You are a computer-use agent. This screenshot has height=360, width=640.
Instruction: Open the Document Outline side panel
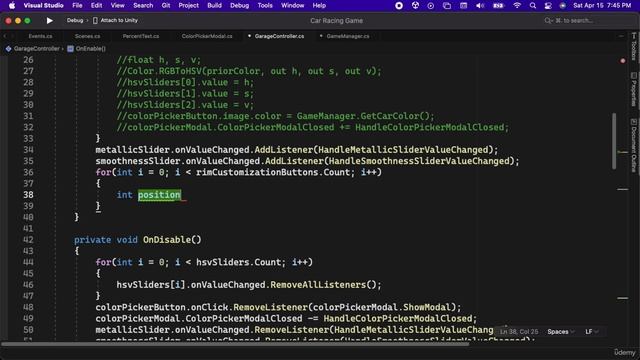[633, 146]
